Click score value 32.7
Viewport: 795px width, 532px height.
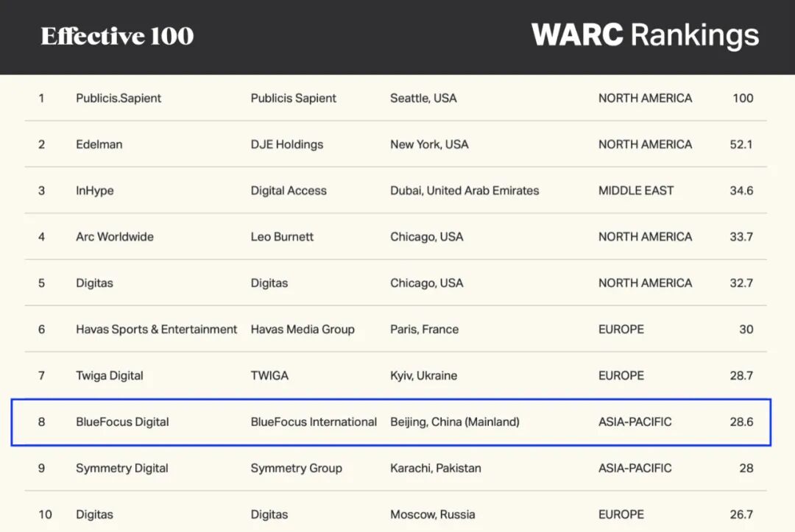coord(741,283)
